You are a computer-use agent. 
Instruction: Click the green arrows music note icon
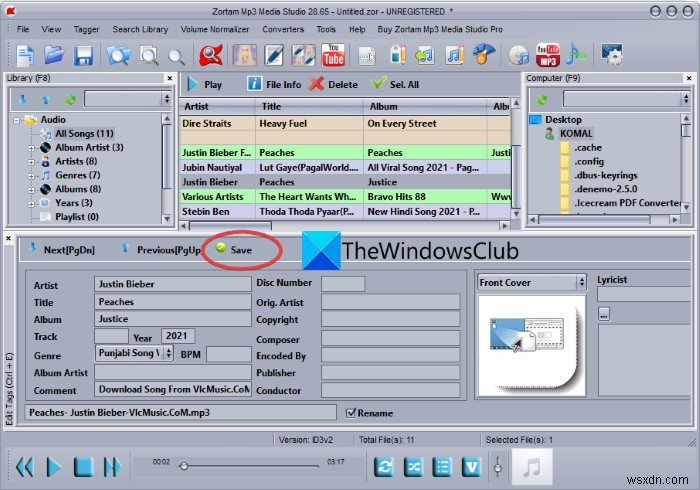click(x=424, y=56)
